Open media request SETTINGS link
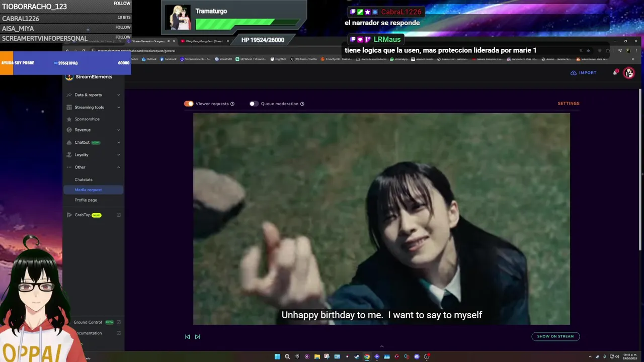644x362 pixels. click(569, 104)
